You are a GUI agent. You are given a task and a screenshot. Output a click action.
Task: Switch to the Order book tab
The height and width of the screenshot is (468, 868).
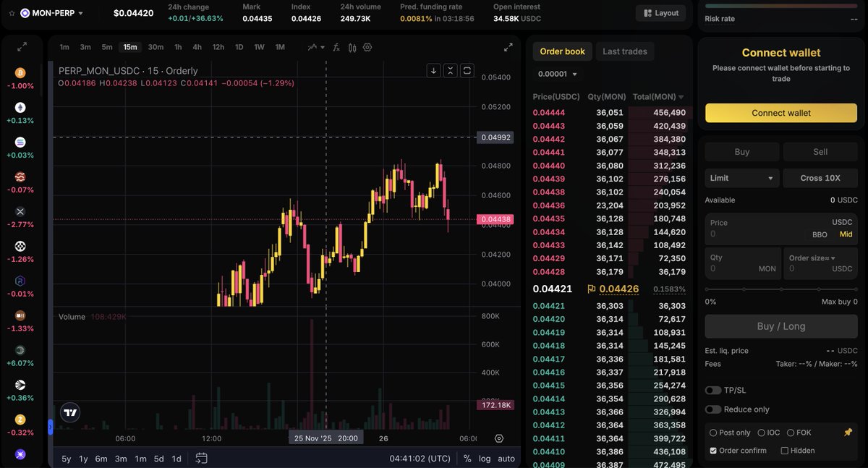562,51
